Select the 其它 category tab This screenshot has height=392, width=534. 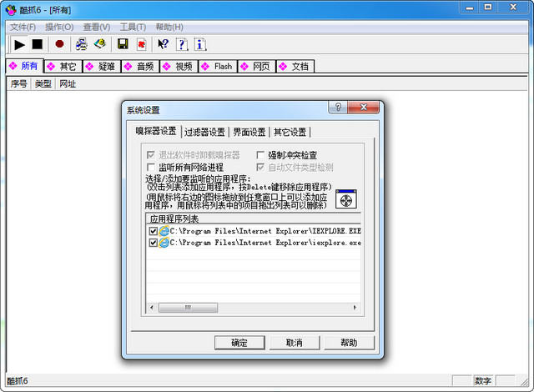(x=63, y=67)
